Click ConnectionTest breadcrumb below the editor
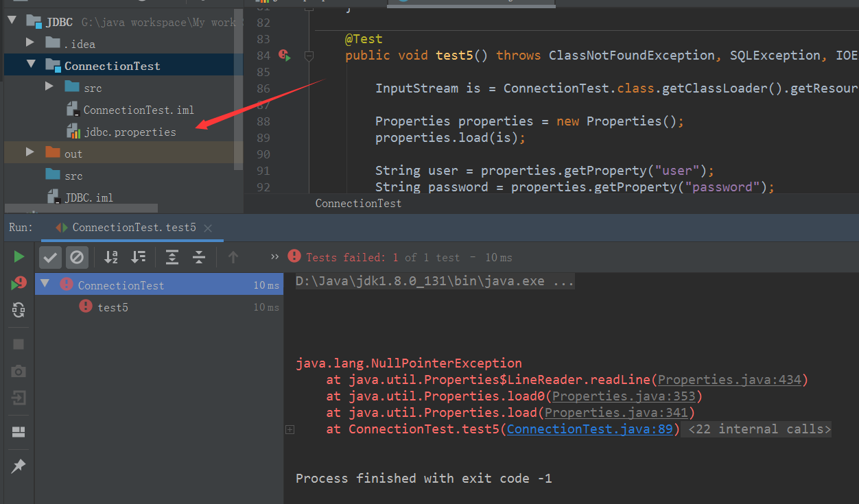This screenshot has height=504, width=859. coord(358,204)
